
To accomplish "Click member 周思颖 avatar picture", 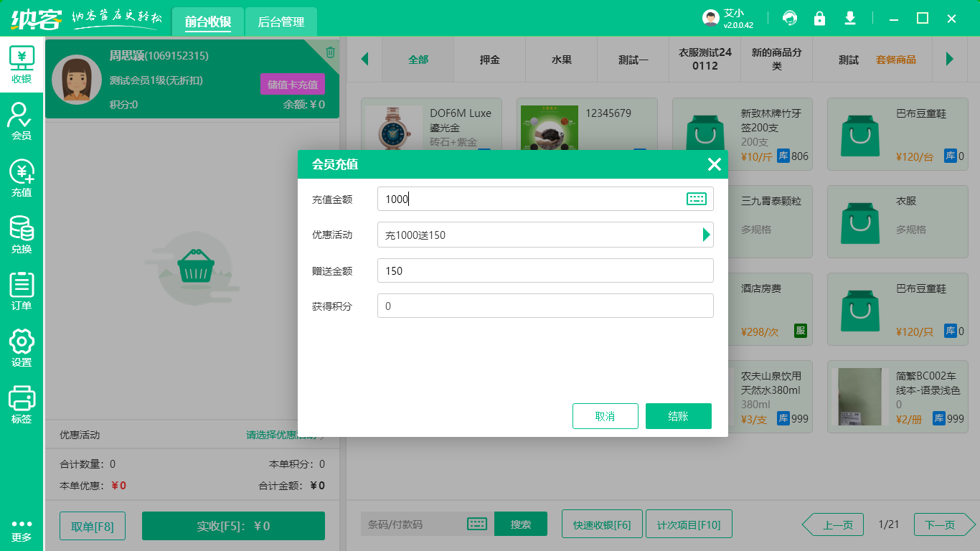I will pos(76,79).
